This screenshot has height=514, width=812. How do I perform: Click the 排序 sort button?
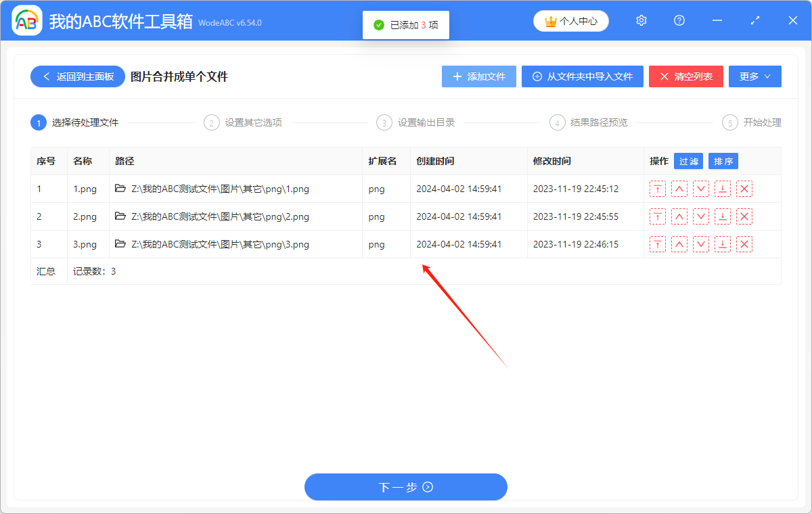(x=723, y=161)
